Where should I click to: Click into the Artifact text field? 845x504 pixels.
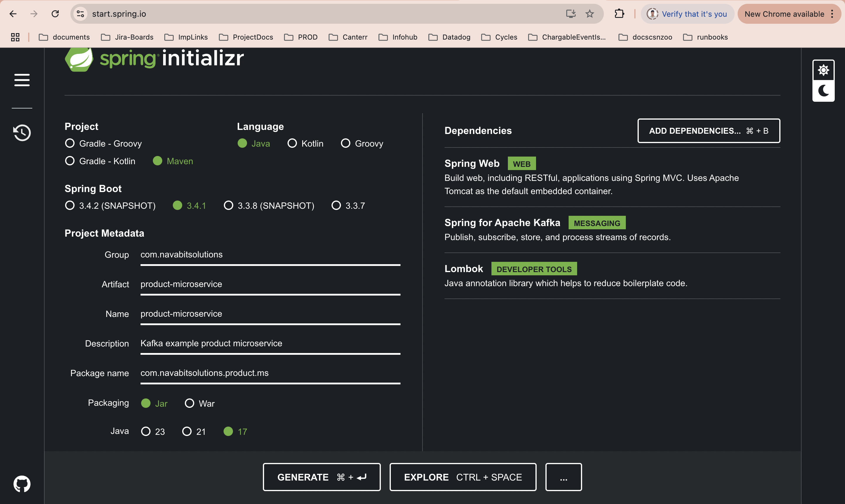[x=270, y=284]
